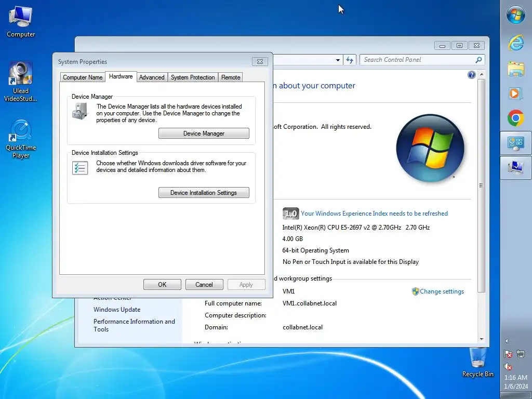Click the Control Panel help icon
The image size is (532, 399).
[471, 75]
